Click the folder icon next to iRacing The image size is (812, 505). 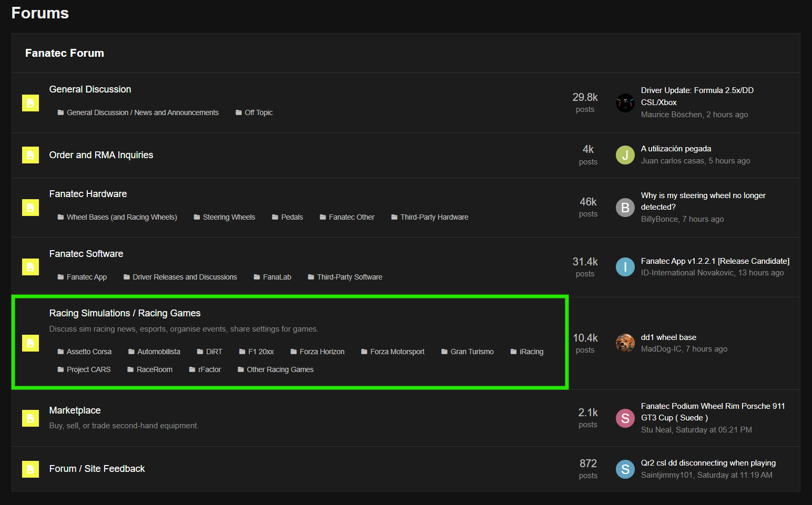513,352
